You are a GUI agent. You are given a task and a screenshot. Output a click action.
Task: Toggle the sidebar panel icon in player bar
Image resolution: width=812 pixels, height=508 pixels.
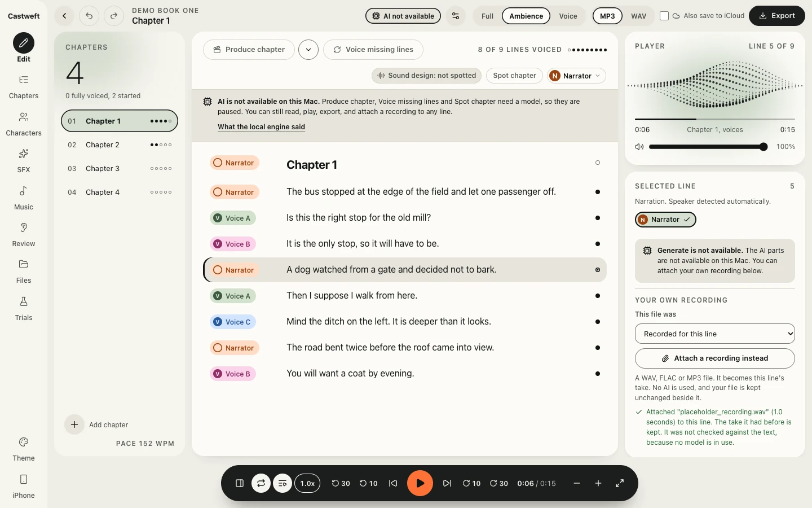[x=240, y=483]
